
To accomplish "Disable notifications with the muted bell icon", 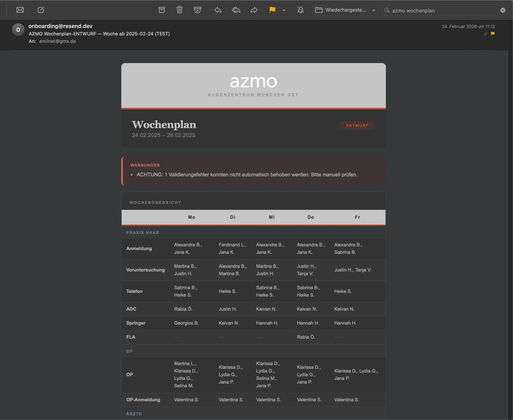I will pyautogui.click(x=300, y=10).
